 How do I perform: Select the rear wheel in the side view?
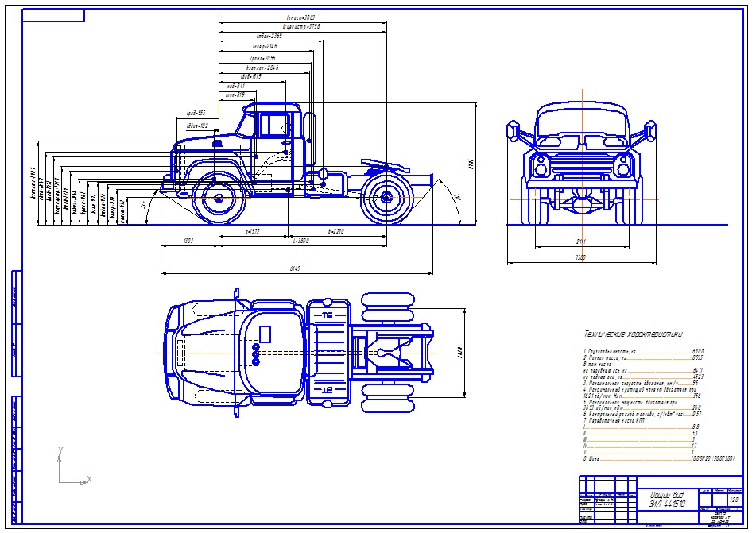click(x=386, y=197)
